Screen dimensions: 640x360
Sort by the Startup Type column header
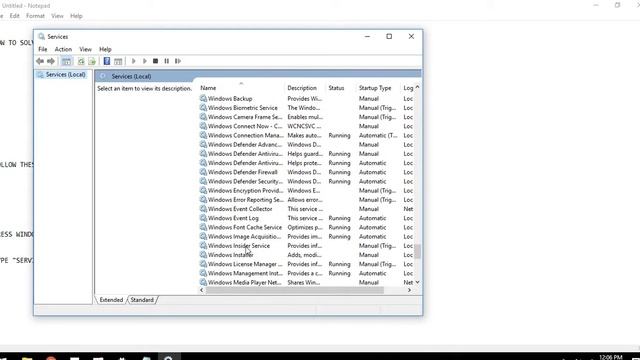pos(379,88)
